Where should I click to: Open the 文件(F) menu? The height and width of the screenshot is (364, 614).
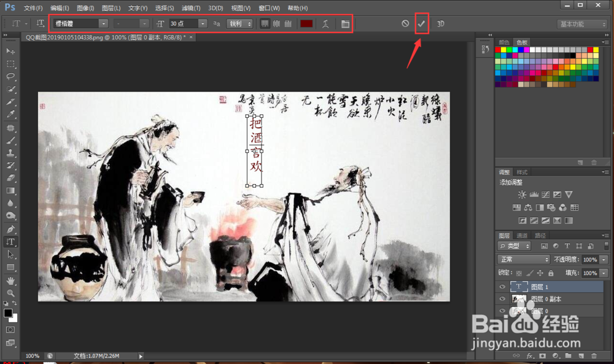33,8
